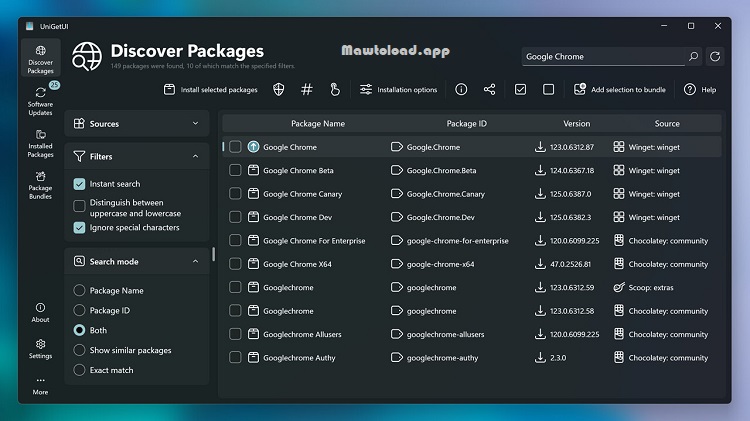This screenshot has width=750, height=421.
Task: Click Chocolatey icon in Google Chrome X64 row
Action: (619, 264)
